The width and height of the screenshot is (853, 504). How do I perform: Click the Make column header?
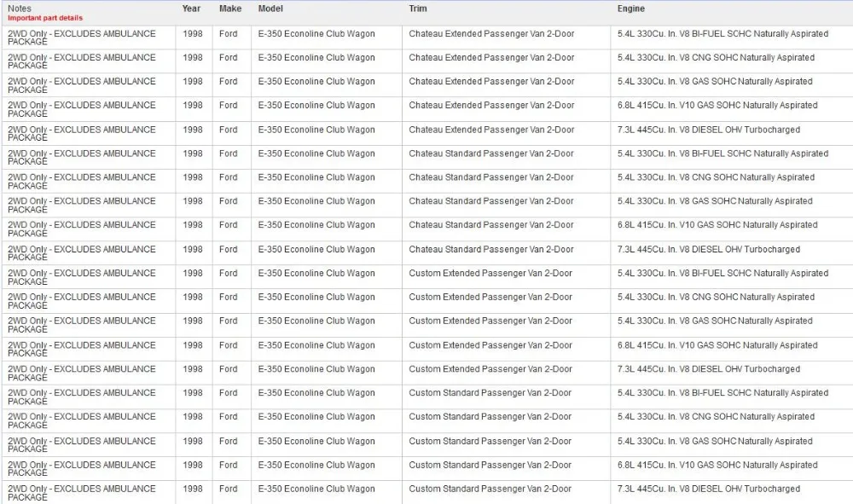point(230,9)
